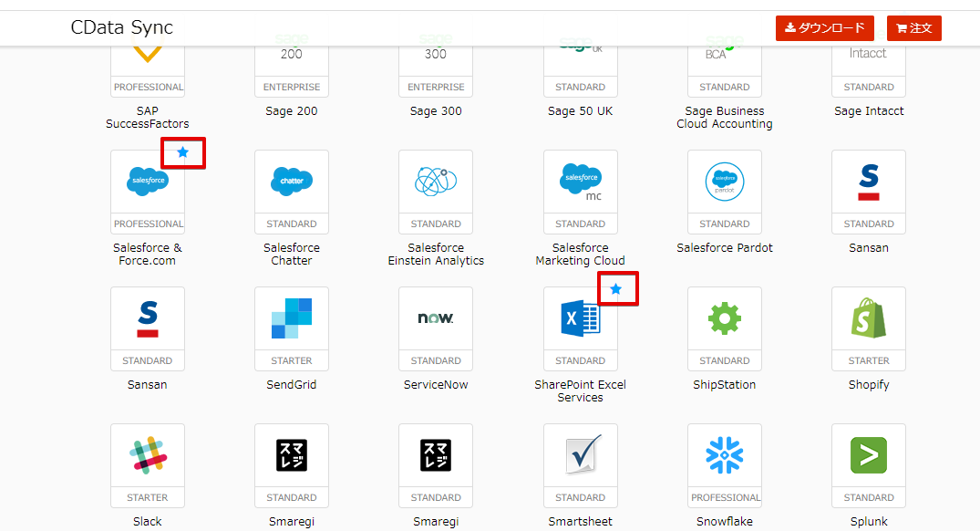The height and width of the screenshot is (531, 980).
Task: Select the 'ShipStation' name text
Action: (725, 385)
